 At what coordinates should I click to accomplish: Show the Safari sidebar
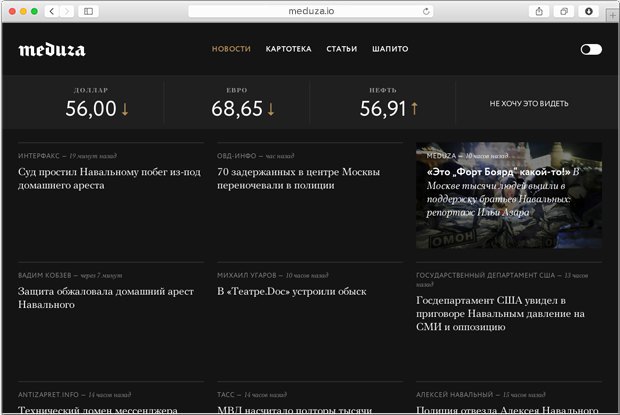pyautogui.click(x=88, y=11)
